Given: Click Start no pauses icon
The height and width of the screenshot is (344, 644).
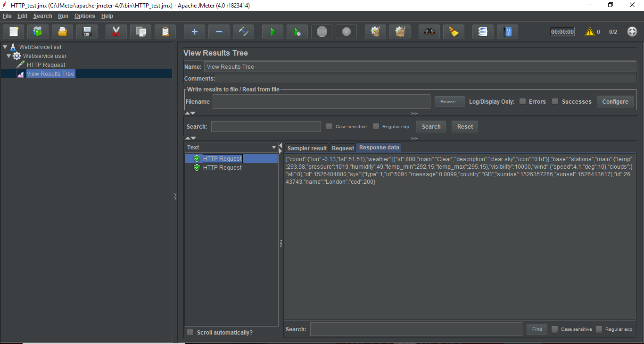Looking at the screenshot, I should (297, 32).
